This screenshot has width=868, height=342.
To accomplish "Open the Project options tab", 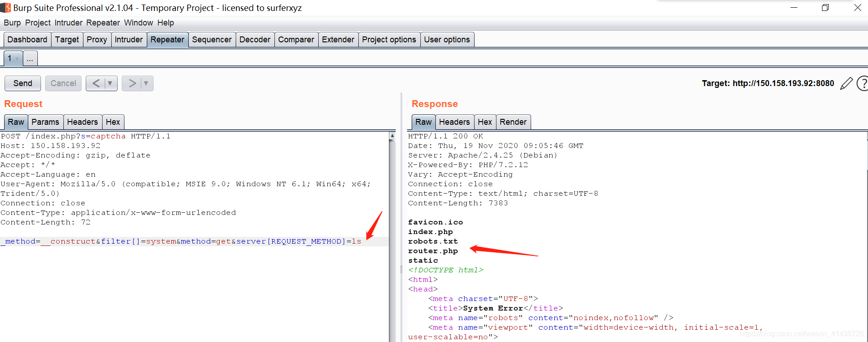I will coord(389,40).
